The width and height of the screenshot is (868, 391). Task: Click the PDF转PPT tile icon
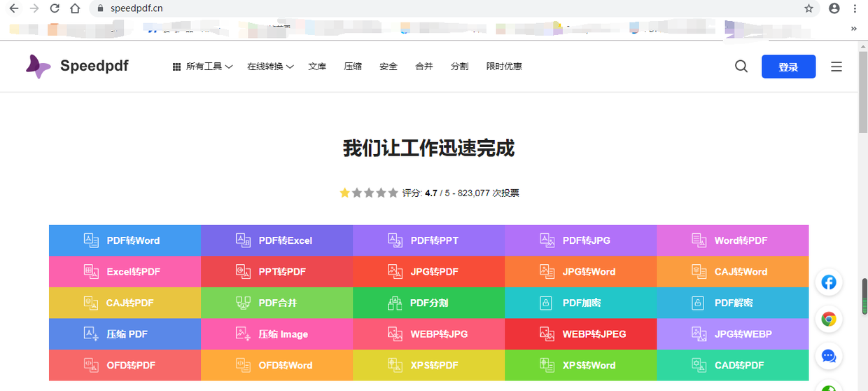[395, 240]
